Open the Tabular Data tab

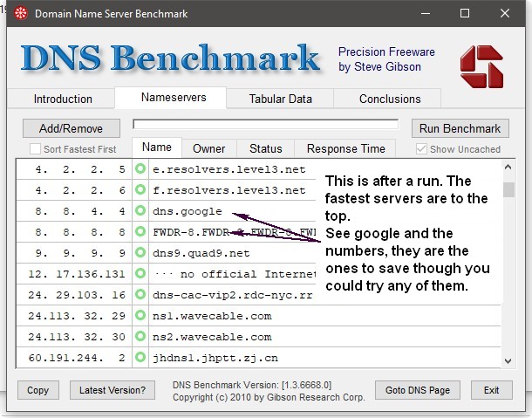coord(280,99)
